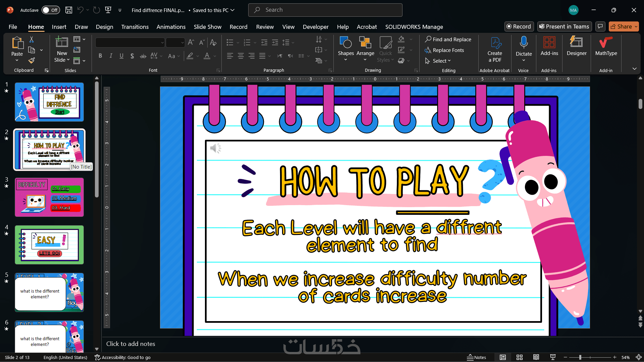
Task: Click the Replace Fonts option
Action: pos(448,50)
